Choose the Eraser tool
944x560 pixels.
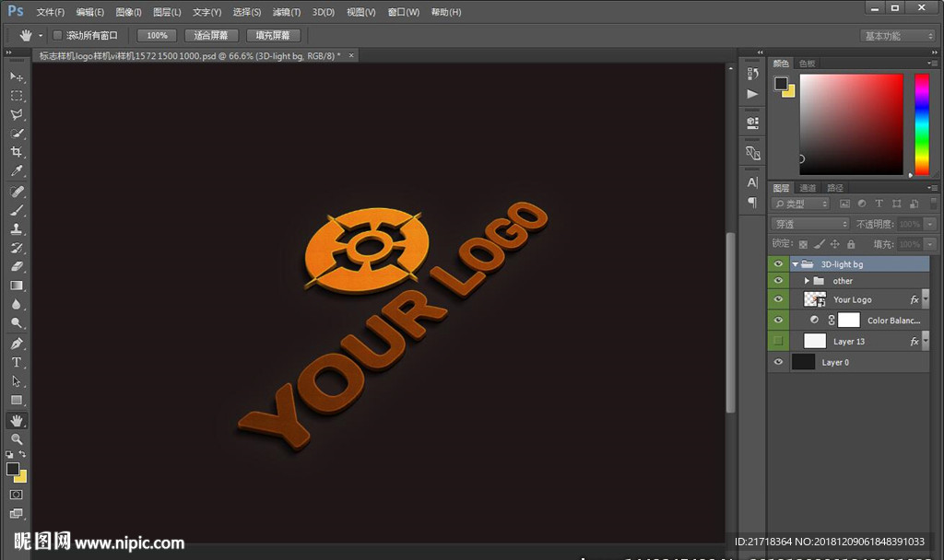[x=17, y=267]
